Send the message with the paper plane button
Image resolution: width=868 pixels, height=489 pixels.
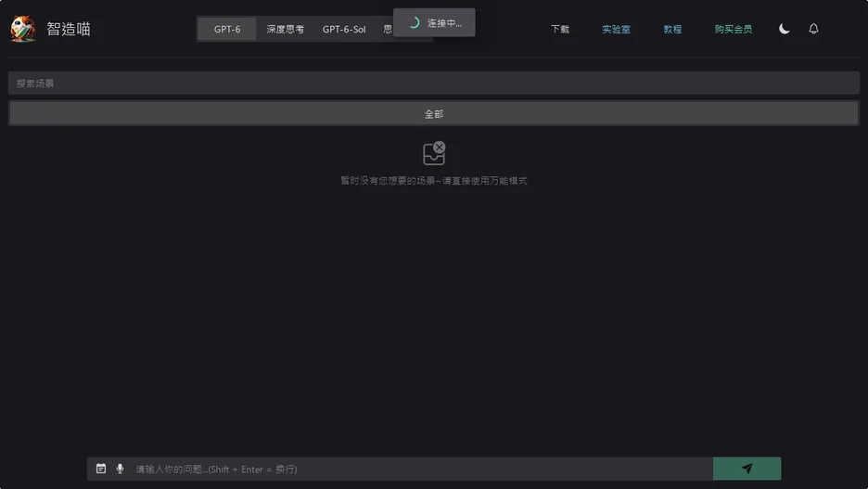pyautogui.click(x=747, y=469)
